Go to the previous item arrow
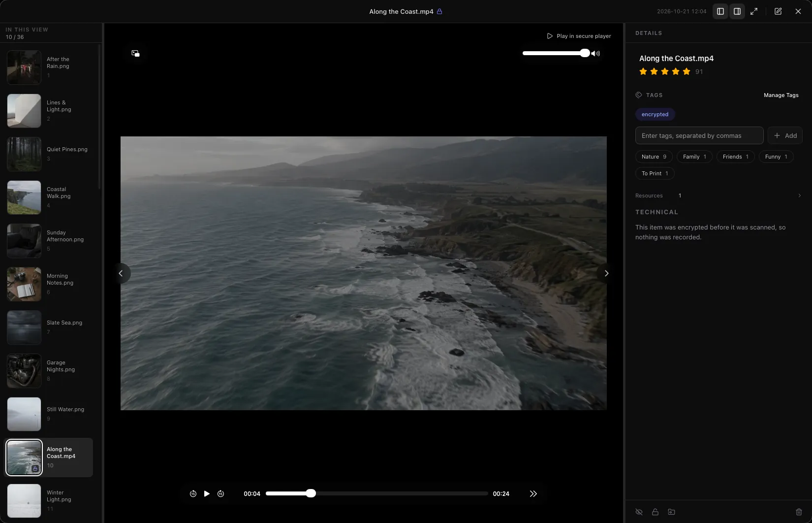The height and width of the screenshot is (523, 812). 121,273
